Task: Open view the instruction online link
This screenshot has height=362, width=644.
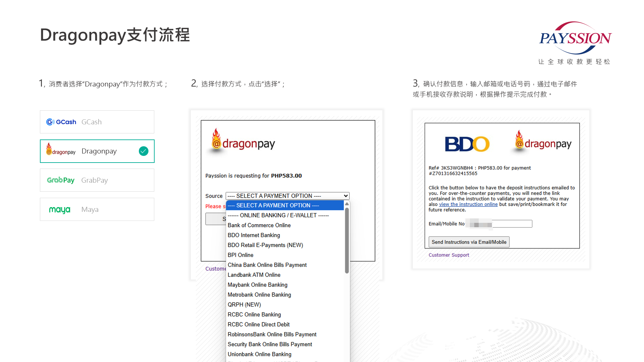Action: [x=468, y=204]
